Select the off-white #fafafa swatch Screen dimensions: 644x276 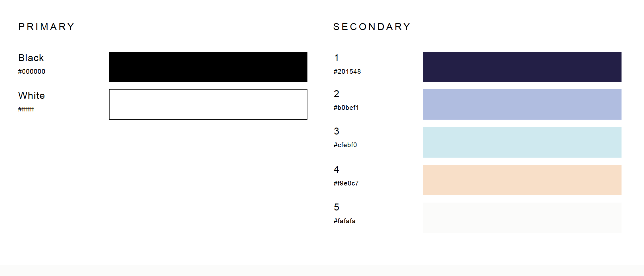click(522, 217)
